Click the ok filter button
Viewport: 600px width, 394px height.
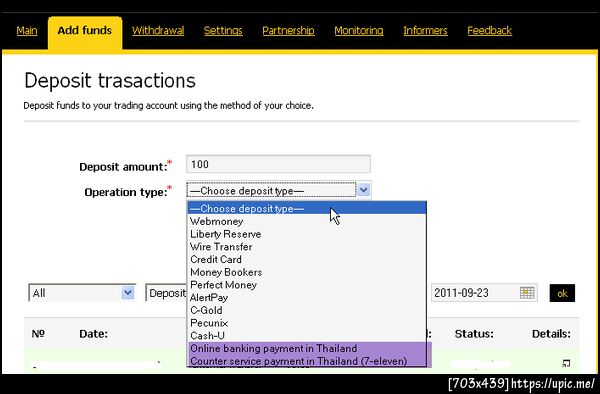tap(562, 293)
